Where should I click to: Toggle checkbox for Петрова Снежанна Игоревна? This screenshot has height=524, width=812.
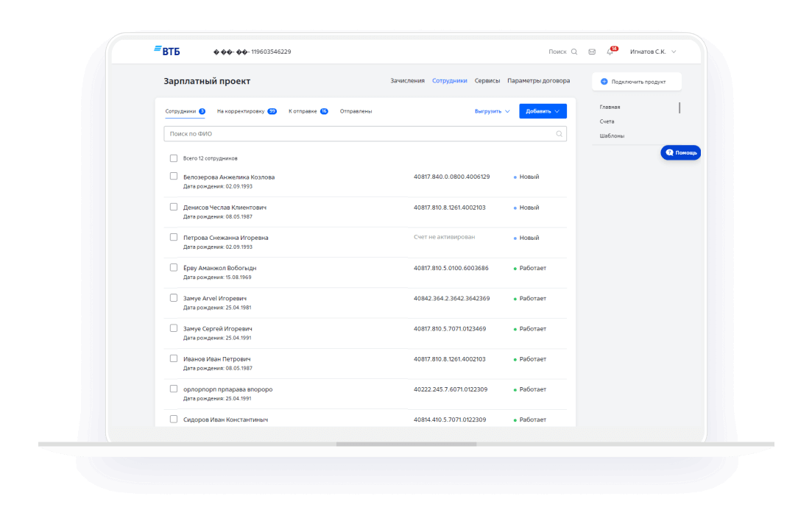coord(174,237)
